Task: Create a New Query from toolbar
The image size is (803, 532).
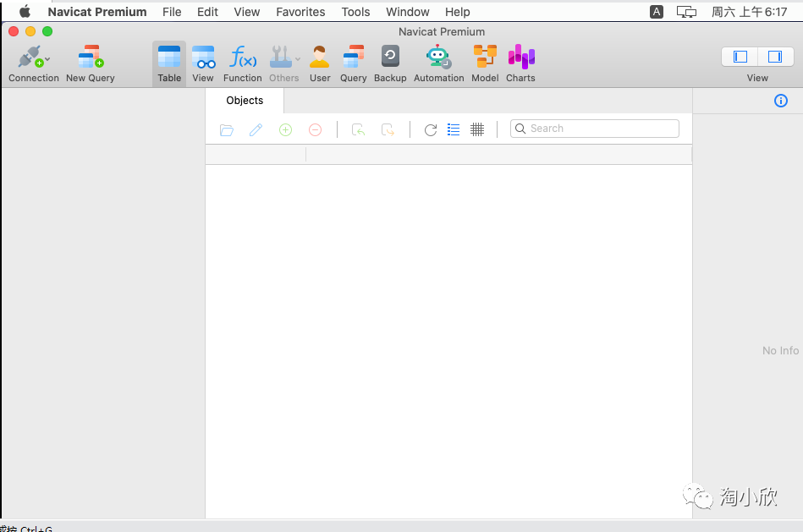Action: tap(91, 63)
